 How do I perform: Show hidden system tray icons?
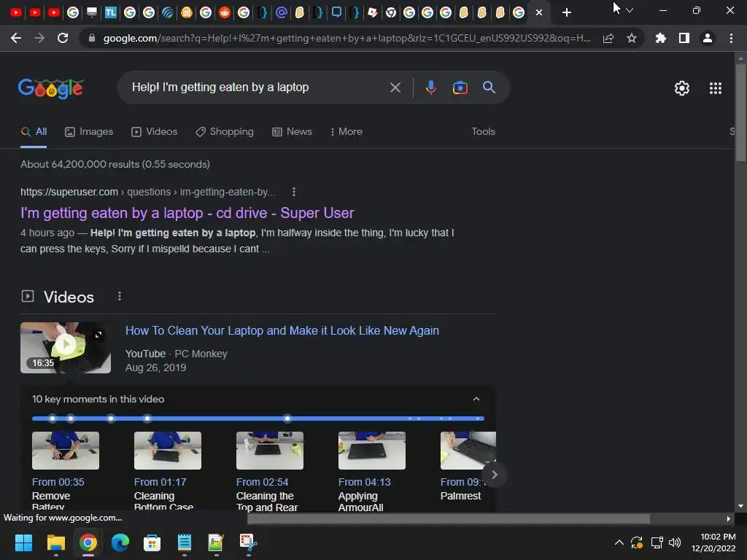coord(619,542)
